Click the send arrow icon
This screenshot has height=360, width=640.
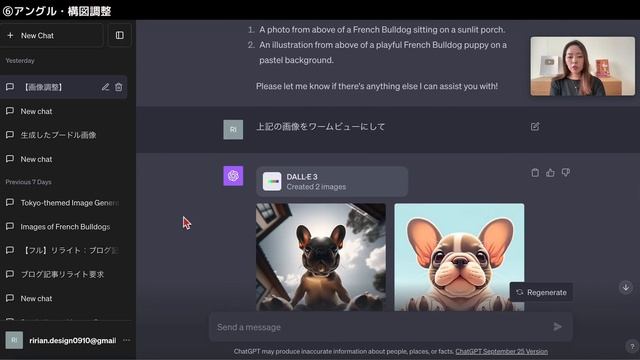click(x=558, y=327)
